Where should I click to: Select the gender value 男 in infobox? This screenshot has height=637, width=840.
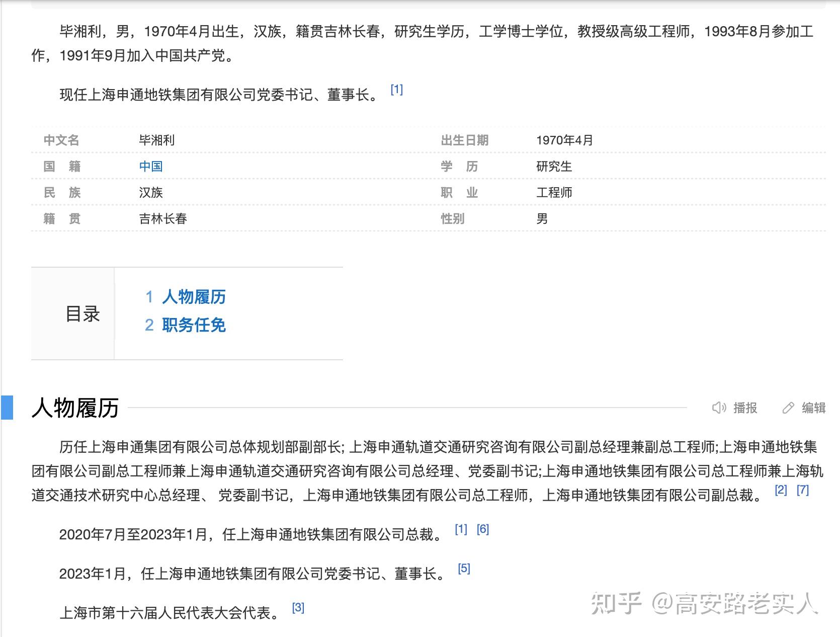click(542, 219)
